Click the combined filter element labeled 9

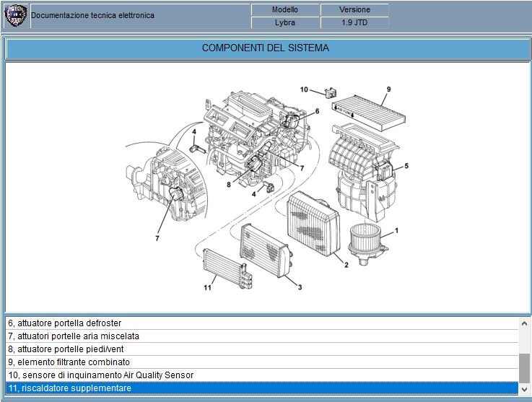click(370, 110)
